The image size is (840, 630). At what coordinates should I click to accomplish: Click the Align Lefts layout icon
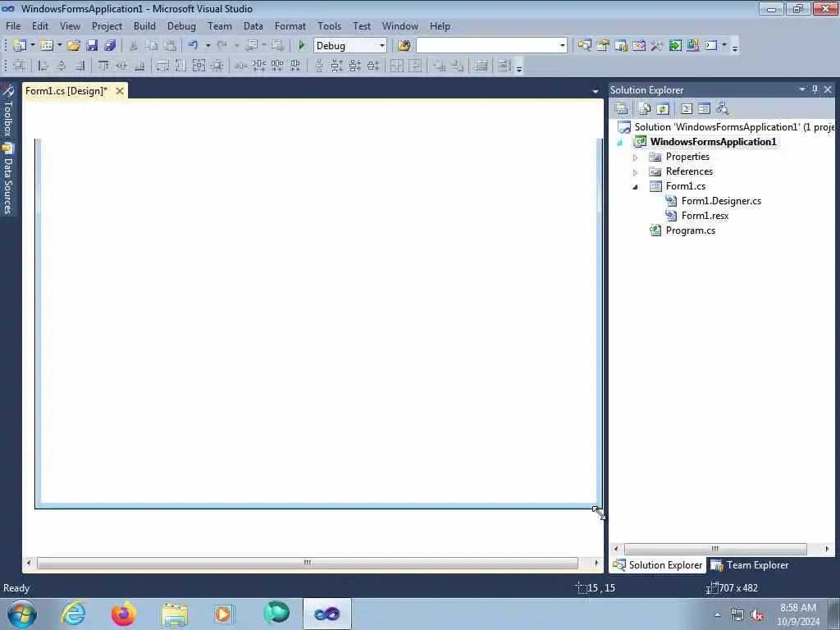click(43, 66)
